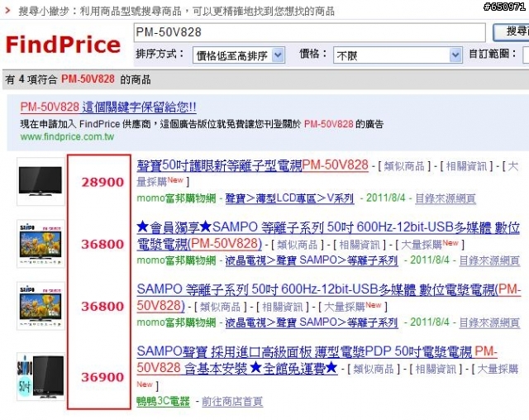The height and width of the screenshot is (420, 529).
Task: Click 目錄來源網頁 on the ★會員獨享★ listing
Action: [x=489, y=260]
